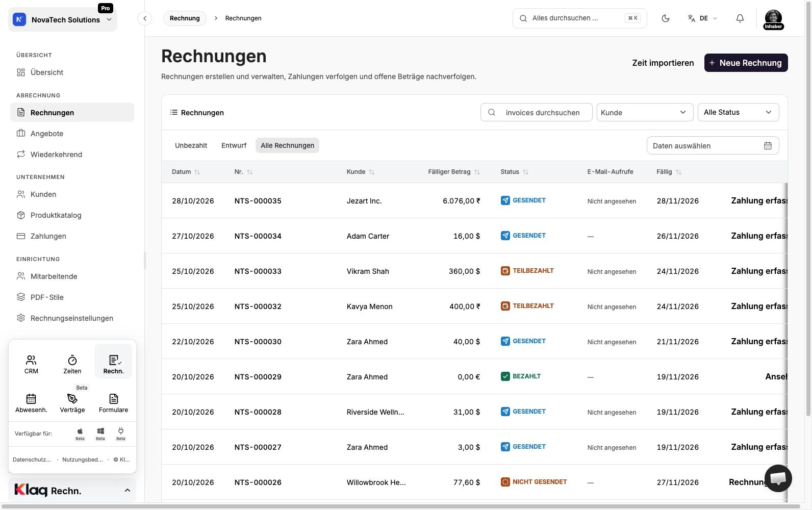Viewport: 812px width, 510px height.
Task: Click customer Vikram Shah
Action: pyautogui.click(x=368, y=271)
